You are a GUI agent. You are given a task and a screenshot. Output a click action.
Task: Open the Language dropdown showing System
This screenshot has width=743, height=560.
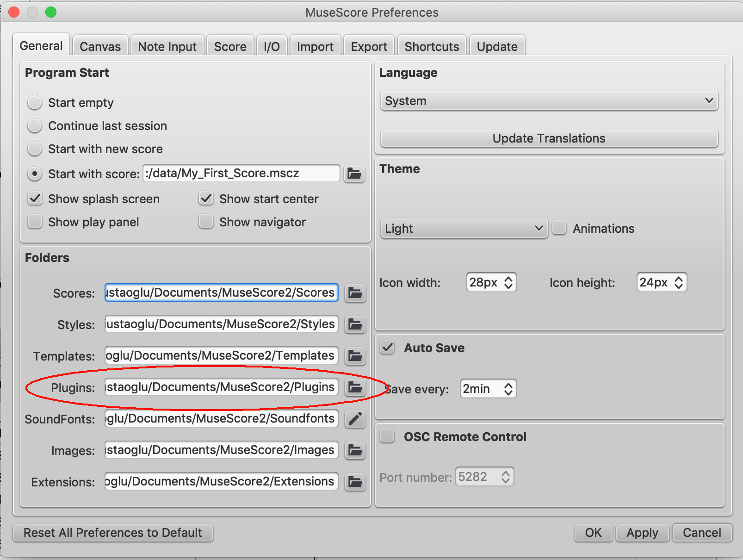[x=549, y=101]
